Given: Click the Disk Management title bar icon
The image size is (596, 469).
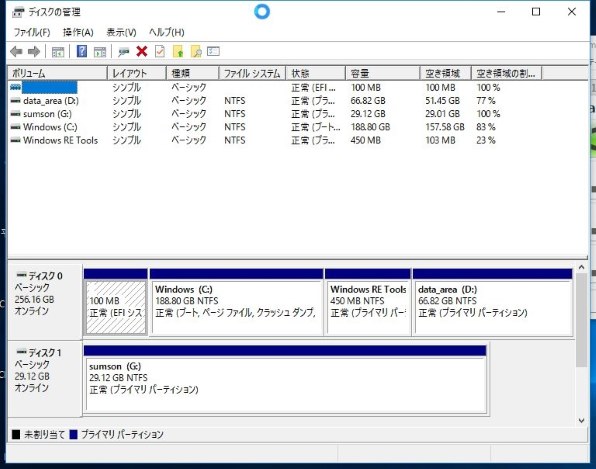Looking at the screenshot, I should coord(18,12).
